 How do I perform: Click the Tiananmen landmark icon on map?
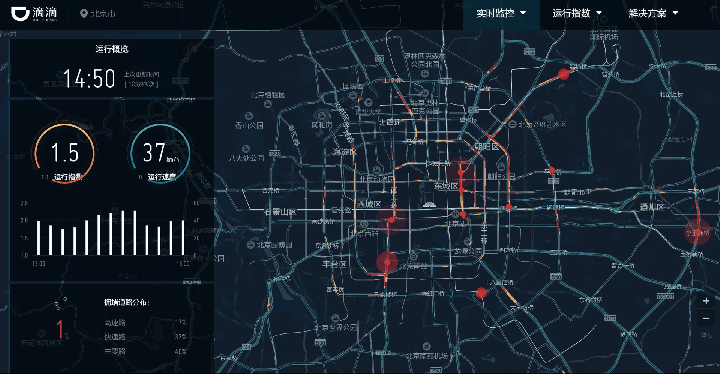[x=428, y=204]
